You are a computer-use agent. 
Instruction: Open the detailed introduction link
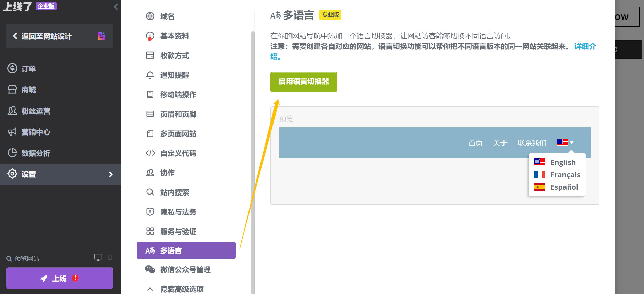[585, 47]
